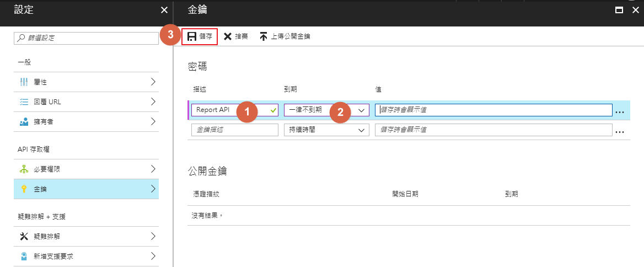
Task: Select the 必要權限 permissions icon
Action: click(24, 169)
